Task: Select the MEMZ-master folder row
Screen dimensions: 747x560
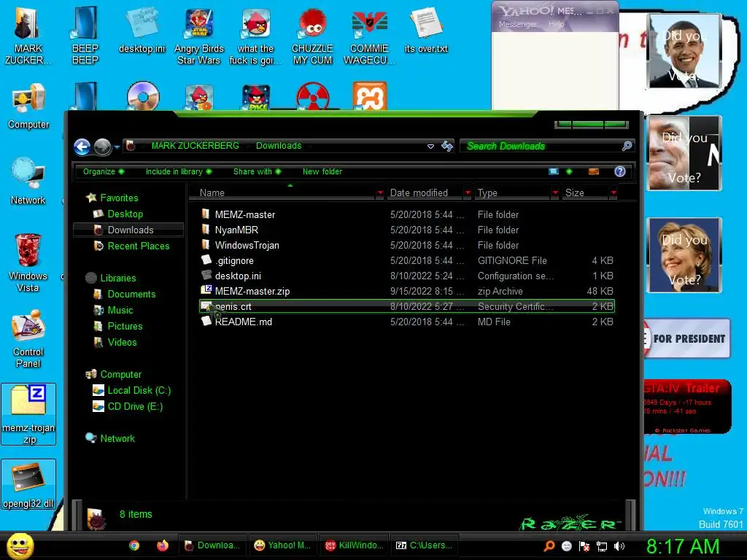Action: pyautogui.click(x=407, y=215)
